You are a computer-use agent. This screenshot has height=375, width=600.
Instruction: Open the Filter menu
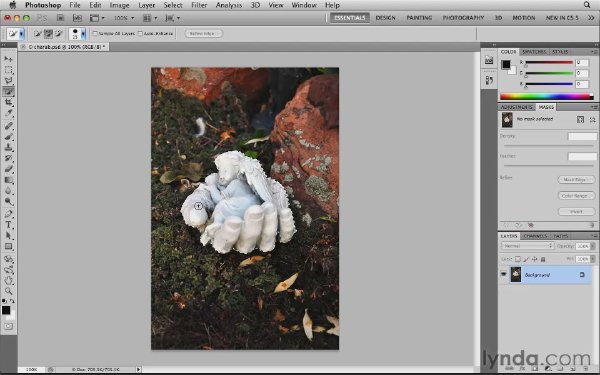(x=199, y=5)
